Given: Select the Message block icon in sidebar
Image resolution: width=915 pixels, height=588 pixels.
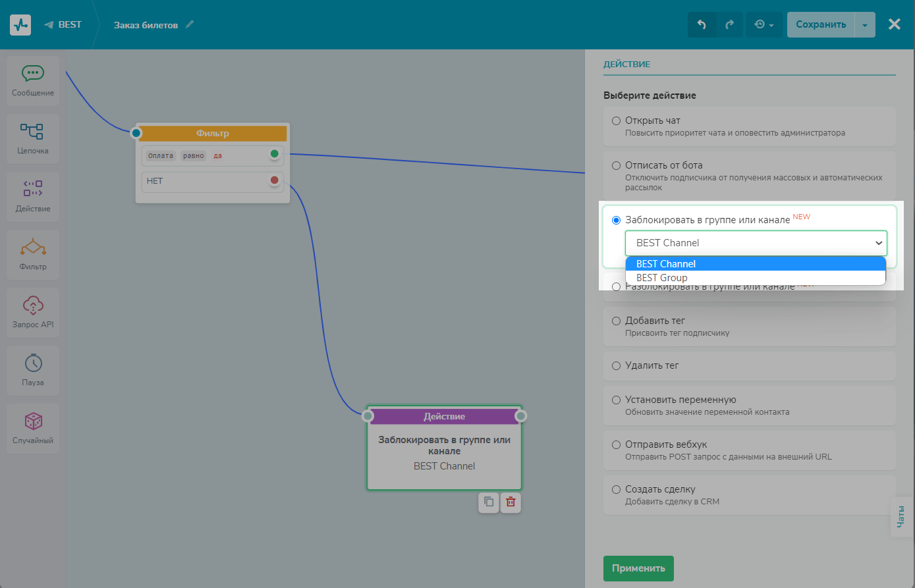Looking at the screenshot, I should tap(33, 74).
